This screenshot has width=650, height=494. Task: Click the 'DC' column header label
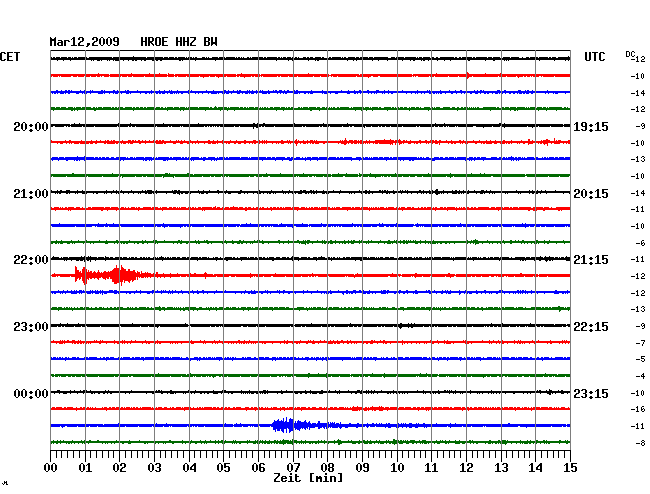(x=630, y=54)
